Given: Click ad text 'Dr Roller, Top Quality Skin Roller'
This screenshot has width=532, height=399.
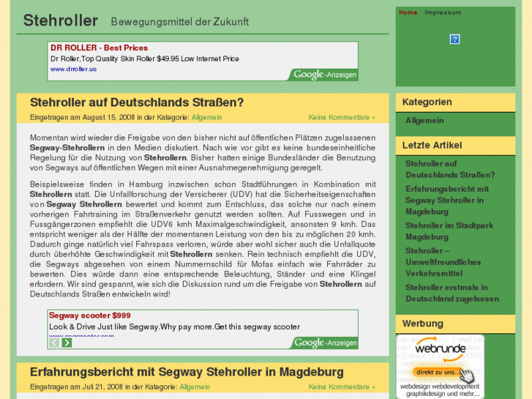Looking at the screenshot, I should point(145,59).
